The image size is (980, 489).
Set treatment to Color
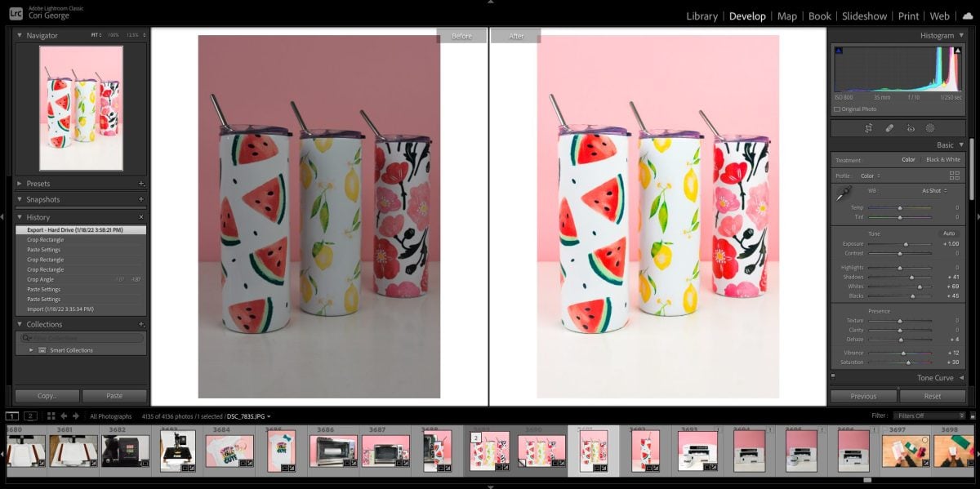click(908, 160)
